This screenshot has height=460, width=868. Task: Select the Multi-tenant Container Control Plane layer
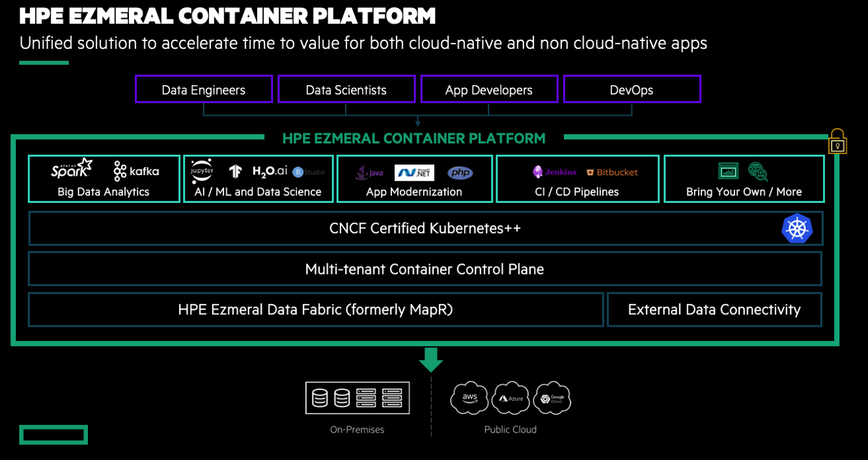pyautogui.click(x=425, y=269)
